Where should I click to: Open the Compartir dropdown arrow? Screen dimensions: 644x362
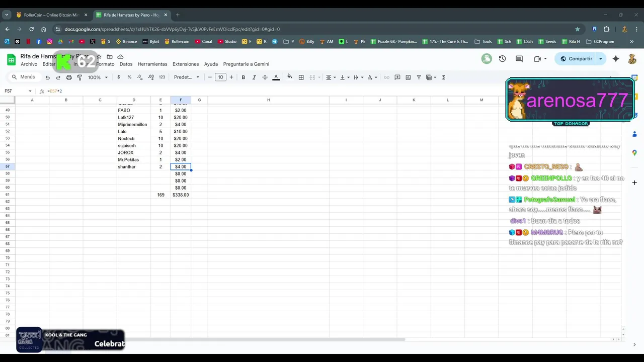[600, 59]
